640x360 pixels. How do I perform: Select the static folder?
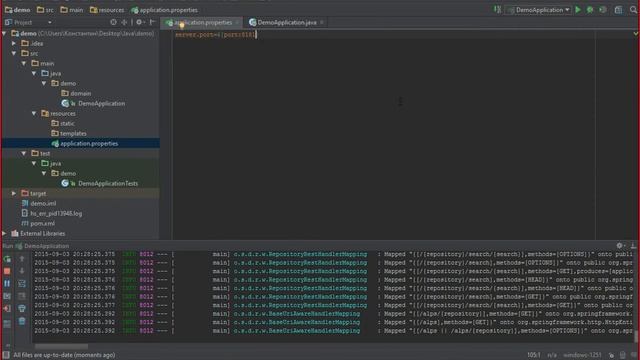pos(63,123)
